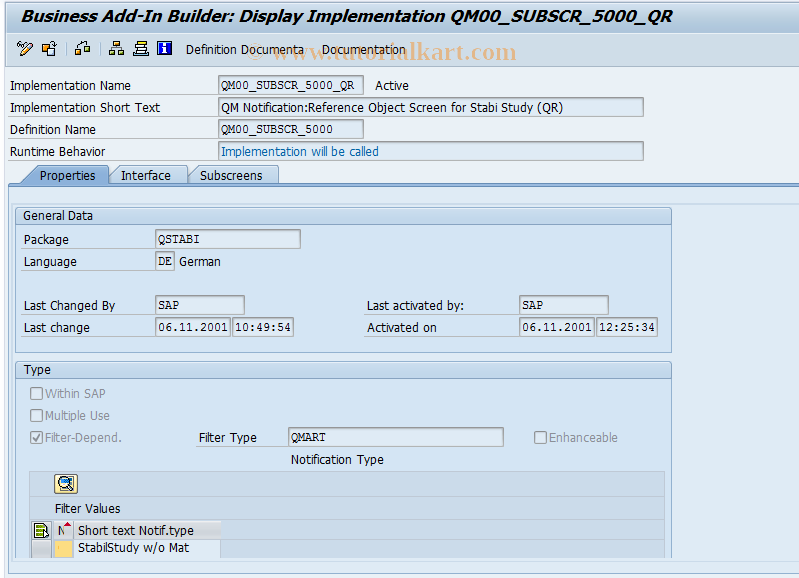Toggle Display/Change mode pencil icon

click(24, 49)
